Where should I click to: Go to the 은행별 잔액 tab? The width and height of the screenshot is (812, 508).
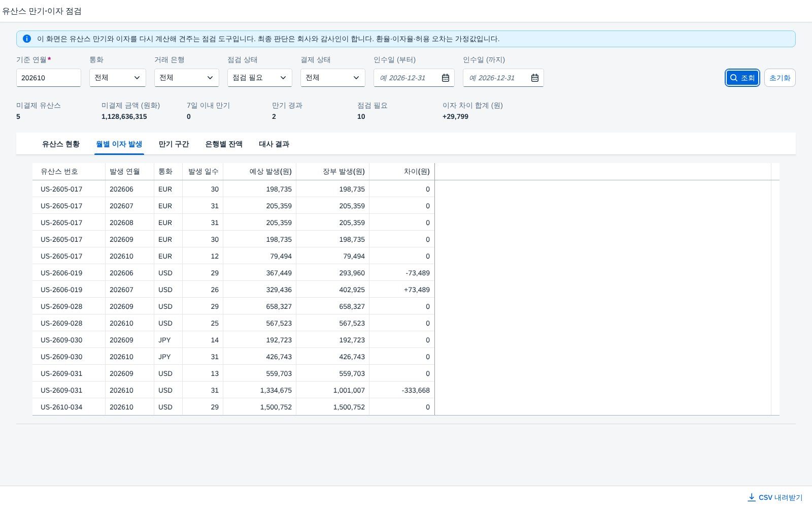[224, 144]
